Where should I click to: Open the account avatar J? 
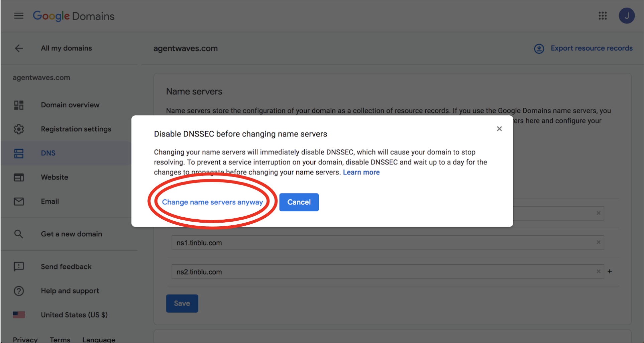[627, 16]
